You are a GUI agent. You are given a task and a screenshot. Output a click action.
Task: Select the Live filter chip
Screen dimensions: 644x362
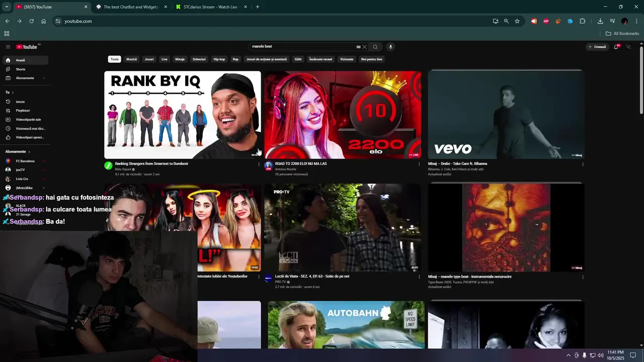[x=165, y=59]
